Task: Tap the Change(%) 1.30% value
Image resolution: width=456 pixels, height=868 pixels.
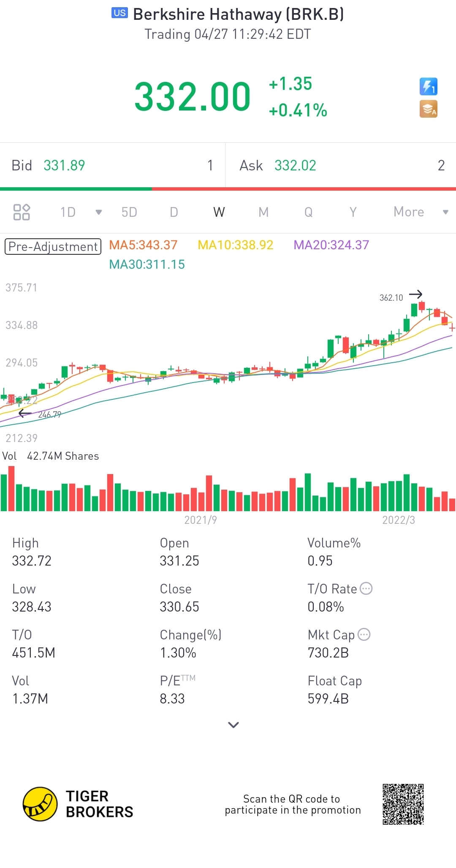Action: click(178, 653)
